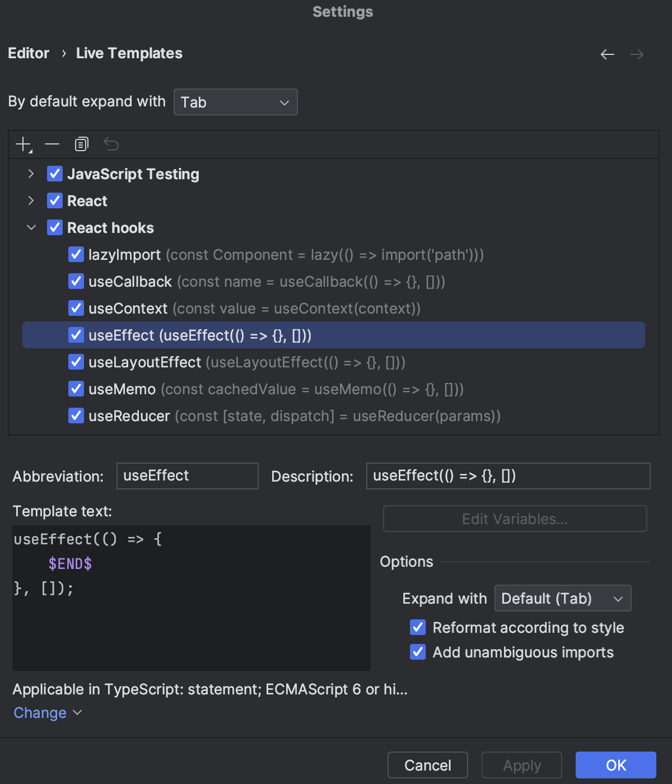Open Change applicable contexts link
Viewport: 672px width, 784px height.
[x=40, y=712]
